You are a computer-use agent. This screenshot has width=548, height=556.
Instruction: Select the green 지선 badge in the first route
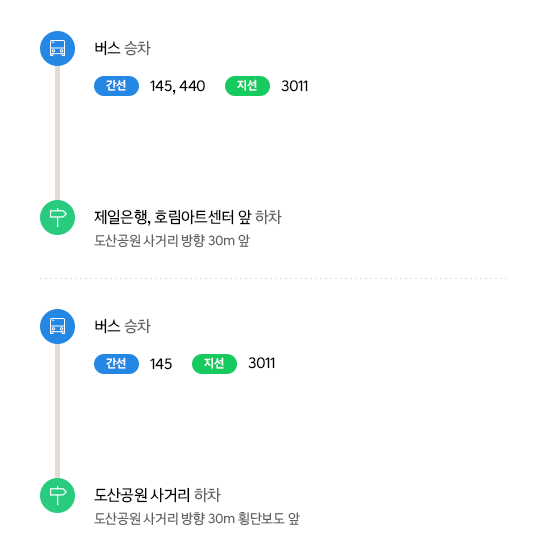(x=247, y=86)
